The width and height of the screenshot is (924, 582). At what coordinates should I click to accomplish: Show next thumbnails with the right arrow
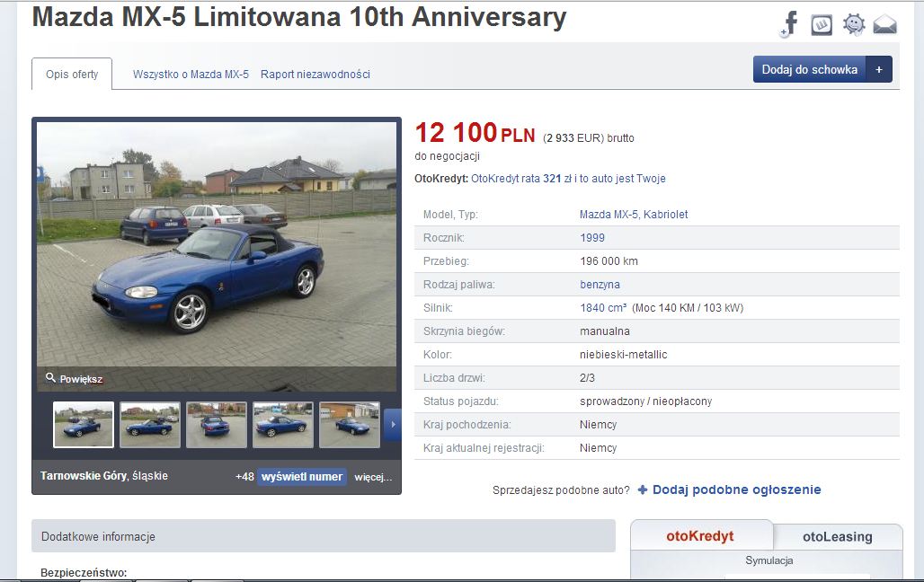point(393,424)
